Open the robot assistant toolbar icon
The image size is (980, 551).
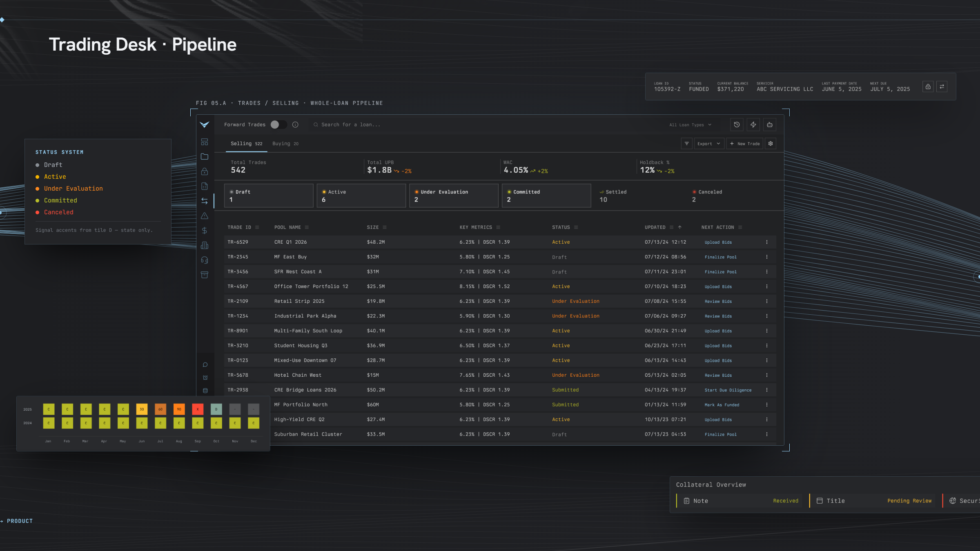click(770, 124)
